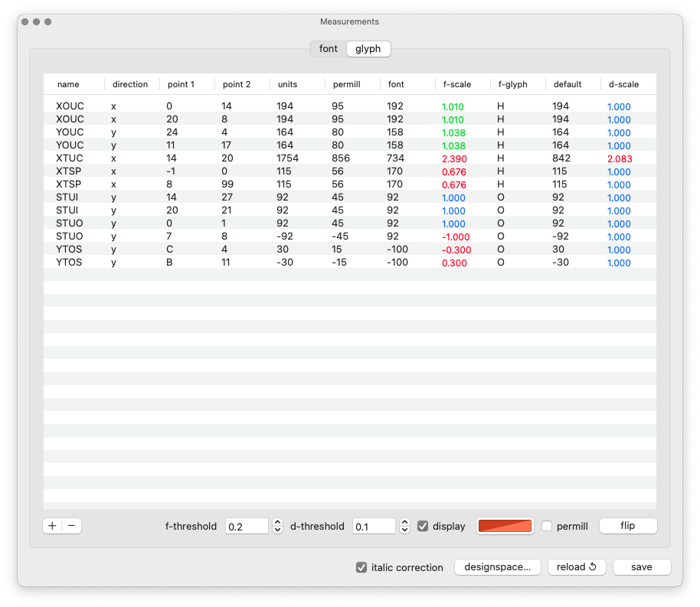Screen dimensions: 700x607
Task: Click the save button
Action: (x=642, y=567)
